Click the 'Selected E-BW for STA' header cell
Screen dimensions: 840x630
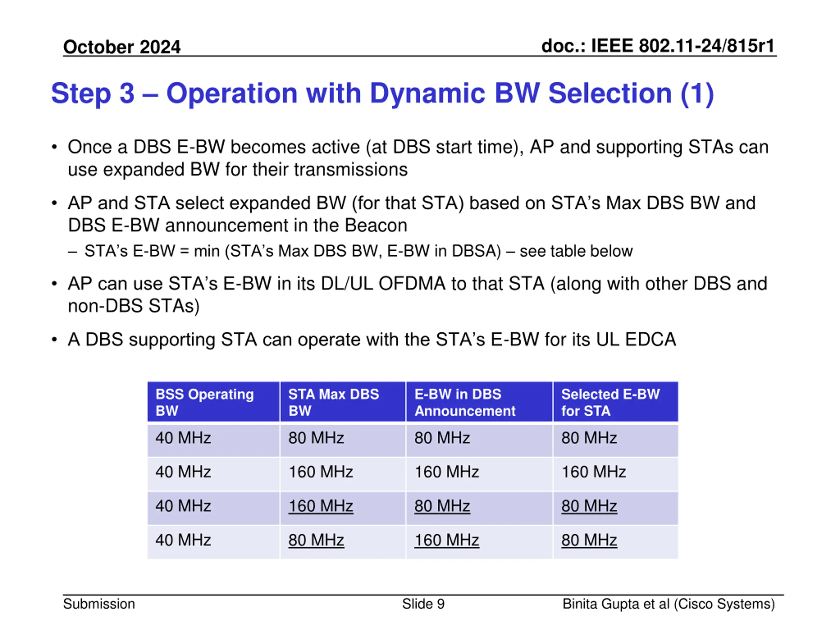coord(610,402)
